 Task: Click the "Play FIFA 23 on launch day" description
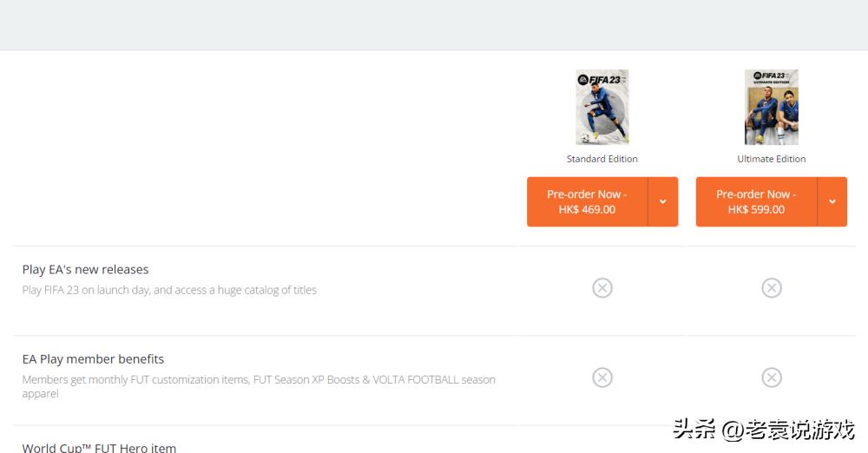click(x=169, y=290)
